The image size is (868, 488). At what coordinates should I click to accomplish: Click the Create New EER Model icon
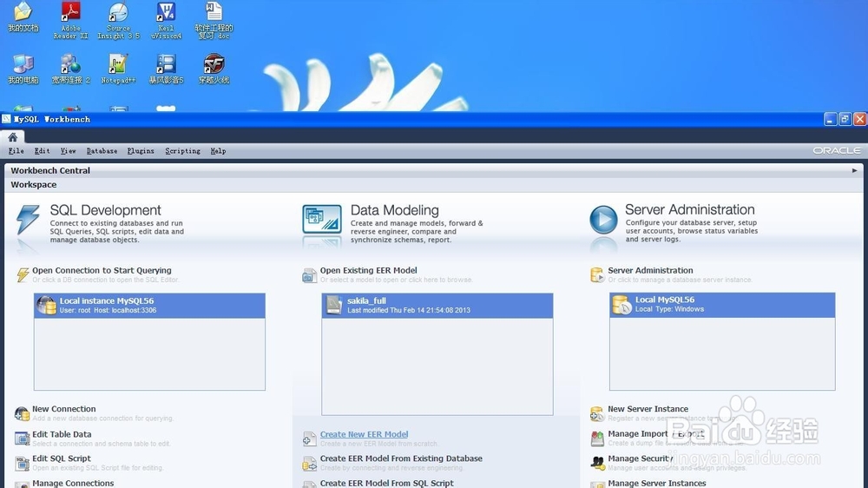[x=310, y=439]
